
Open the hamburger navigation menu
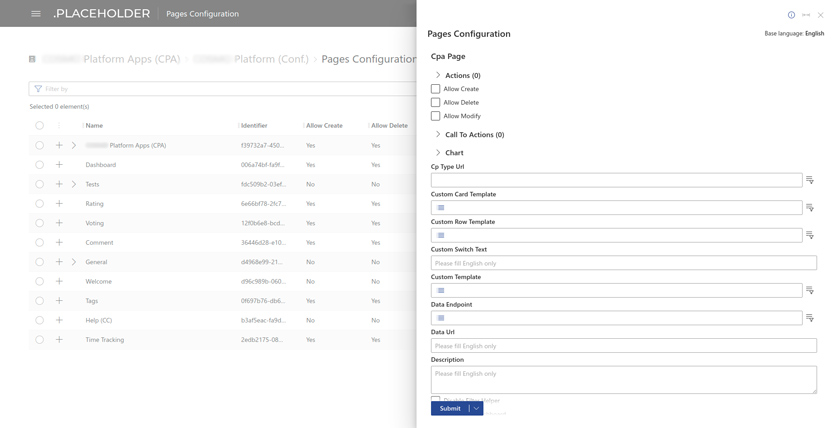click(36, 14)
